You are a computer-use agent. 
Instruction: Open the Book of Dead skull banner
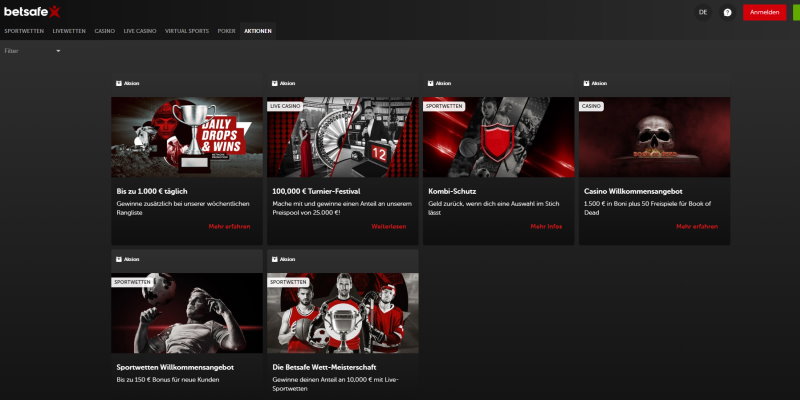655,137
